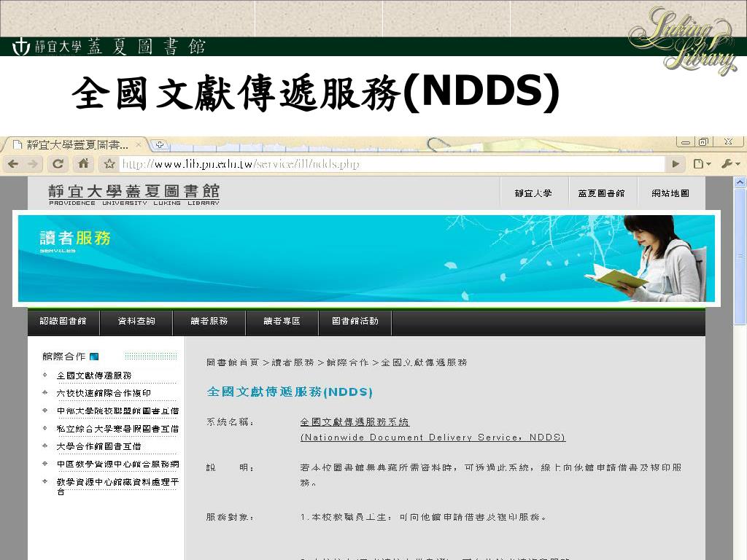Select 中部大學院校聯盟館圖書互借 in sidebar
Screen dimensions: 747x560
[117, 411]
